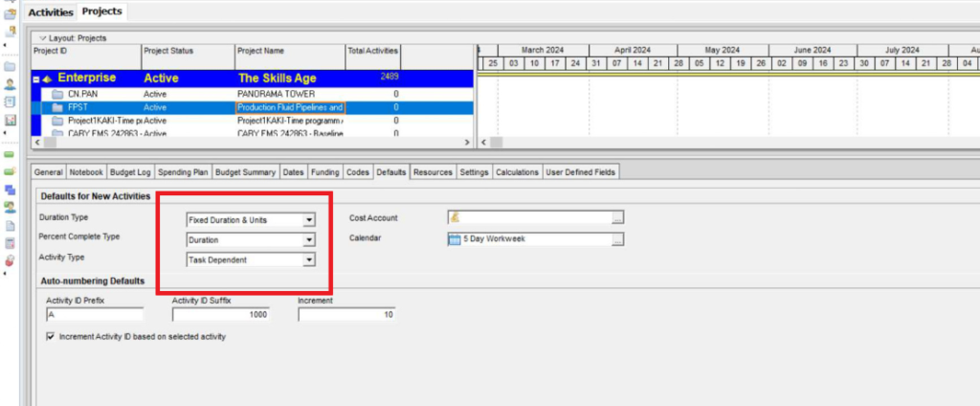Viewport: 980px width, 406px height.
Task: Click the Increment value field
Action: point(346,315)
